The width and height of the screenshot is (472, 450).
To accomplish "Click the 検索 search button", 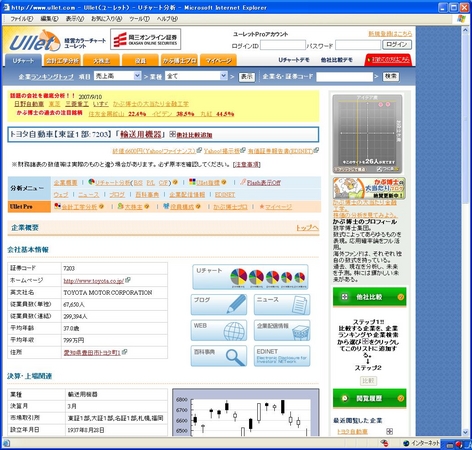I will [x=390, y=76].
